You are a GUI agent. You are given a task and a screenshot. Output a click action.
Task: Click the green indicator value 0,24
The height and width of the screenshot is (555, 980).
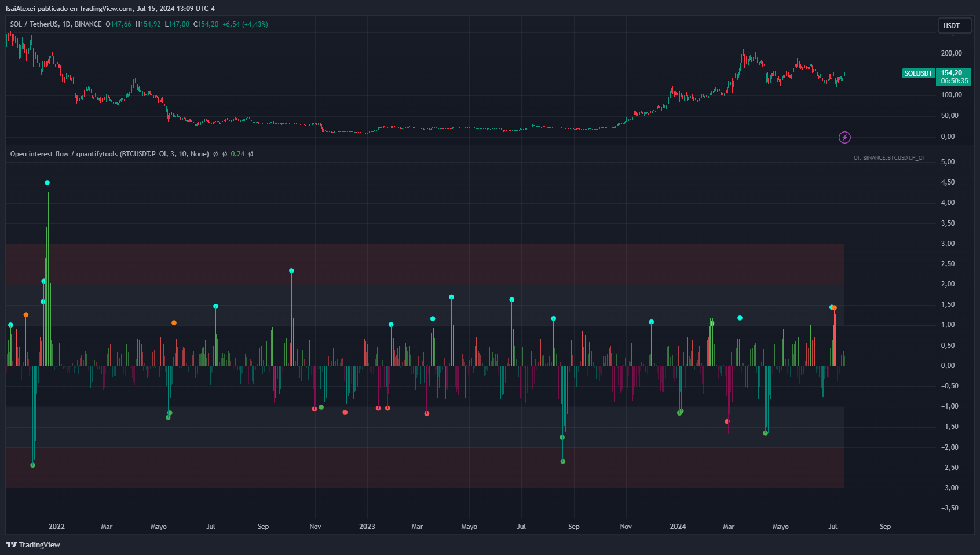click(x=237, y=154)
